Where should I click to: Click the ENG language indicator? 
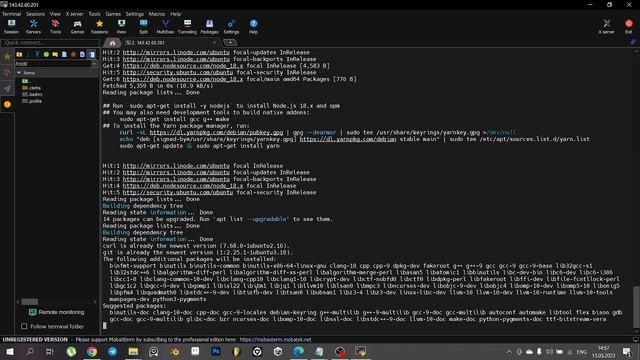tap(582, 351)
